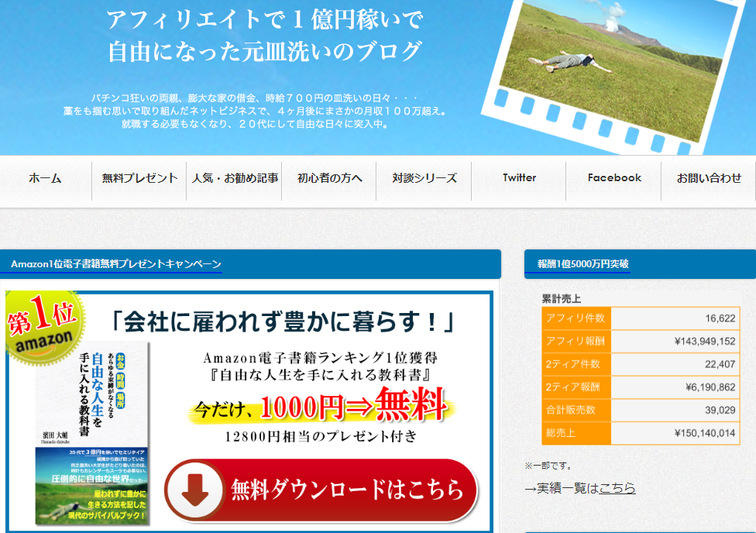The width and height of the screenshot is (756, 533).
Task: Click the download arrow icon in red button
Action: coord(194,490)
